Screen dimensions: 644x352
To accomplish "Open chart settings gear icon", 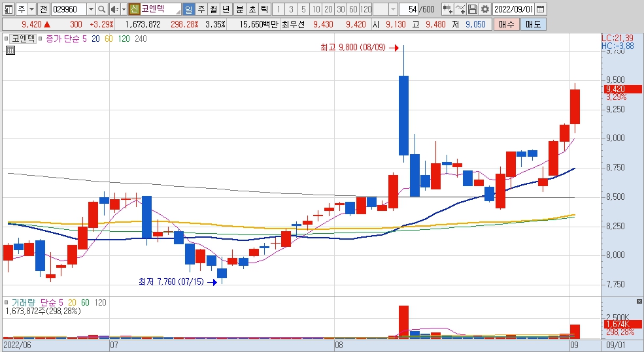I will [485, 9].
